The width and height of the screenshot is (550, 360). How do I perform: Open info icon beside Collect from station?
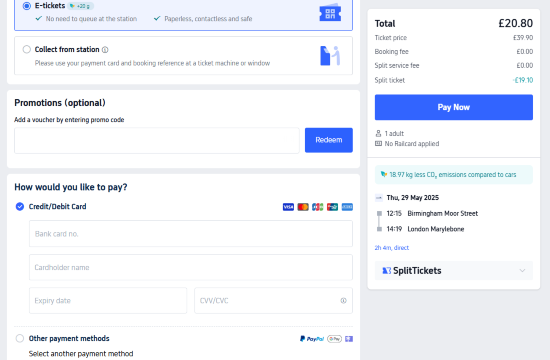pos(105,50)
